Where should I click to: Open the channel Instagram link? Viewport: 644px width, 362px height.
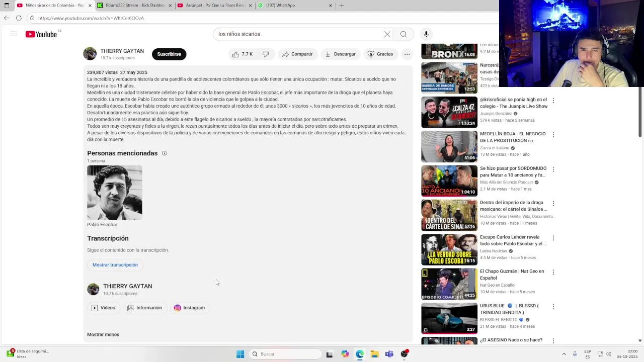coord(190,308)
